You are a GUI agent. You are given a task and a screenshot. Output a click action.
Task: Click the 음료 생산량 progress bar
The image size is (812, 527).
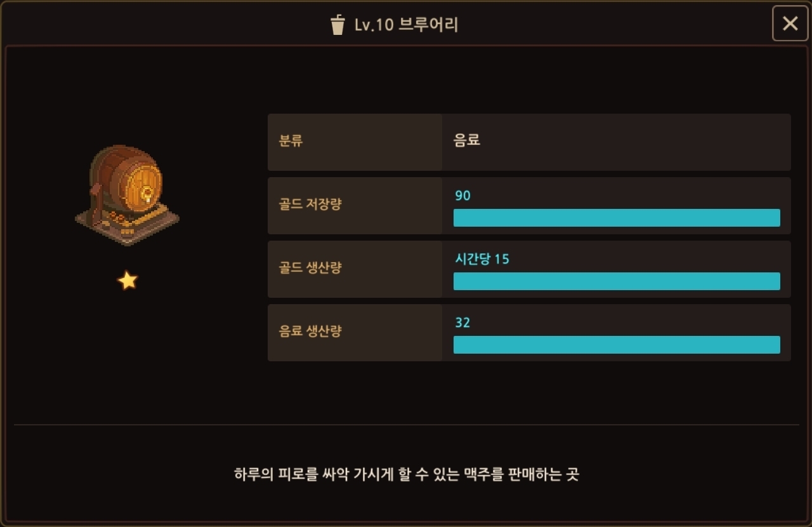(616, 345)
